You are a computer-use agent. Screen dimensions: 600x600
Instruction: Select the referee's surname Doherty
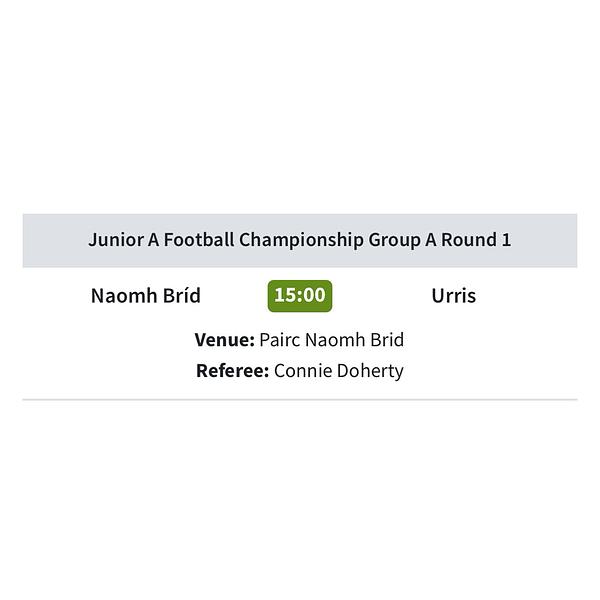(x=370, y=371)
